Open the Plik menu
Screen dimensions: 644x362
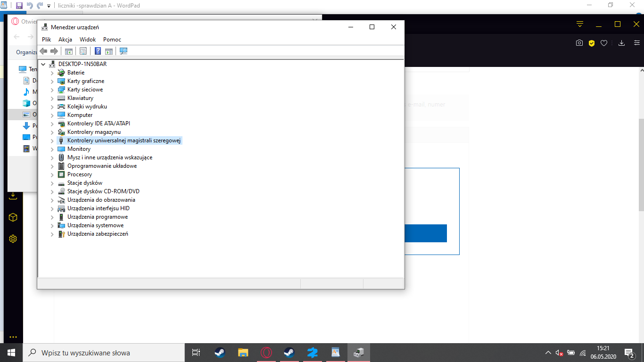pos(46,40)
